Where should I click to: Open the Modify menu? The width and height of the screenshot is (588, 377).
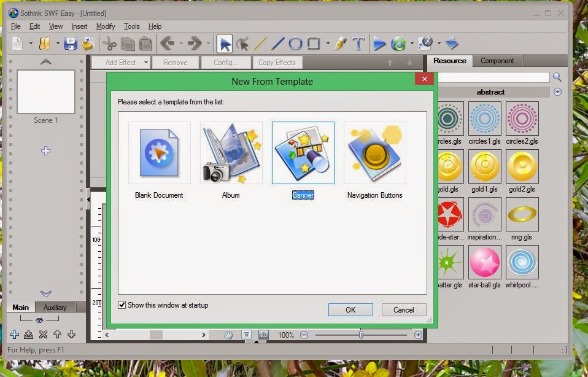click(x=106, y=26)
